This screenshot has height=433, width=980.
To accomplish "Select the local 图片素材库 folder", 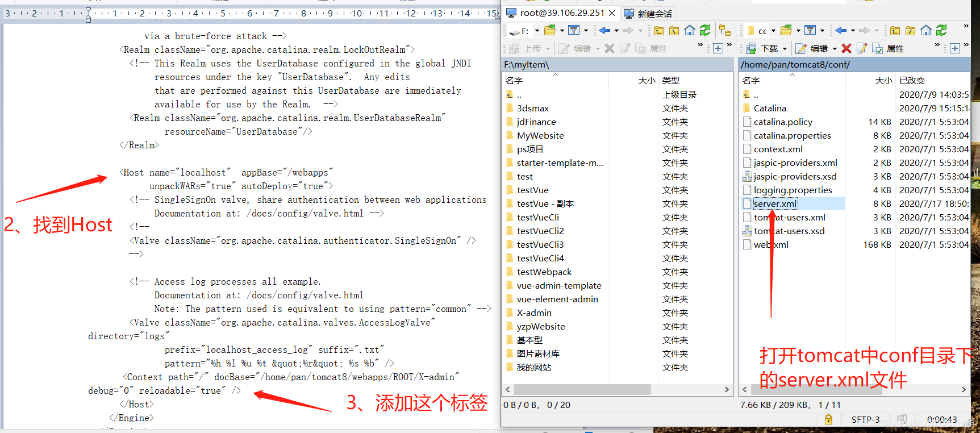I will point(537,353).
